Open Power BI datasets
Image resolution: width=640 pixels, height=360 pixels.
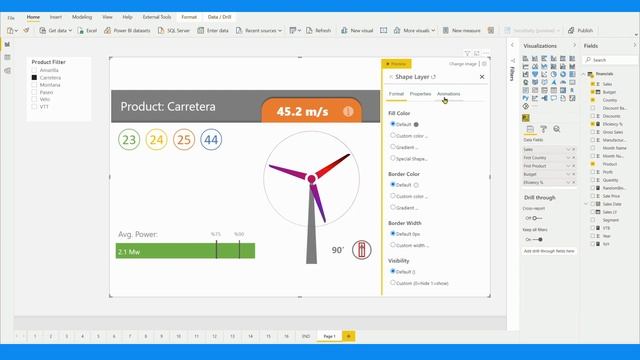(x=127, y=31)
